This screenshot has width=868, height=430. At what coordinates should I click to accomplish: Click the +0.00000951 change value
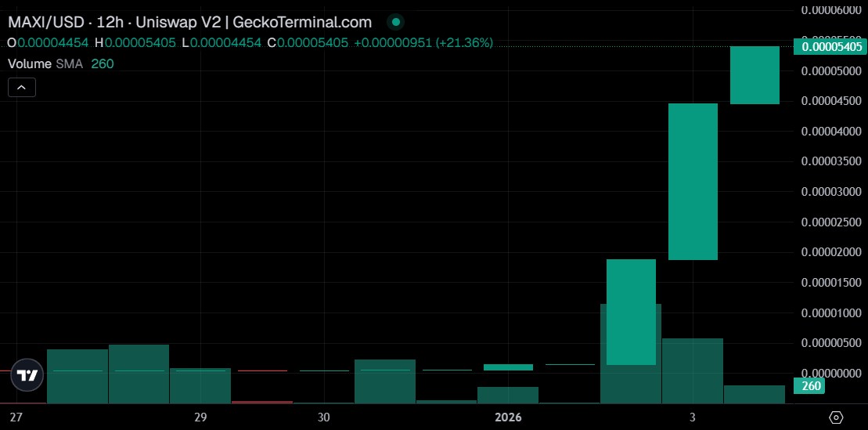pos(392,42)
